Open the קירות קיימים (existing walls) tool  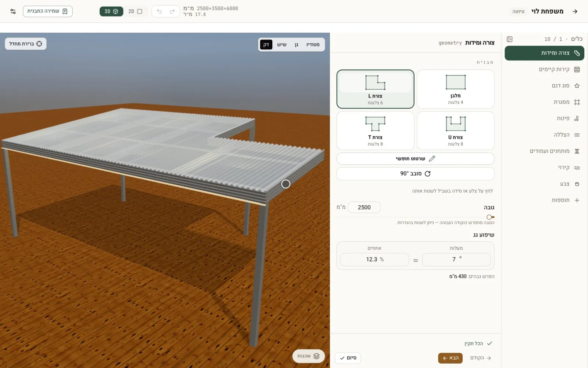544,70
